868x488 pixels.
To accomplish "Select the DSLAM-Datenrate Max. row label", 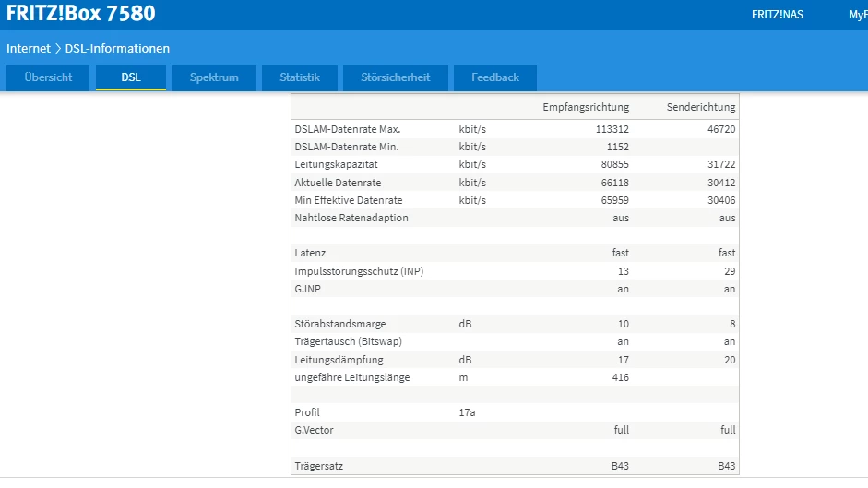I will 347,130.
